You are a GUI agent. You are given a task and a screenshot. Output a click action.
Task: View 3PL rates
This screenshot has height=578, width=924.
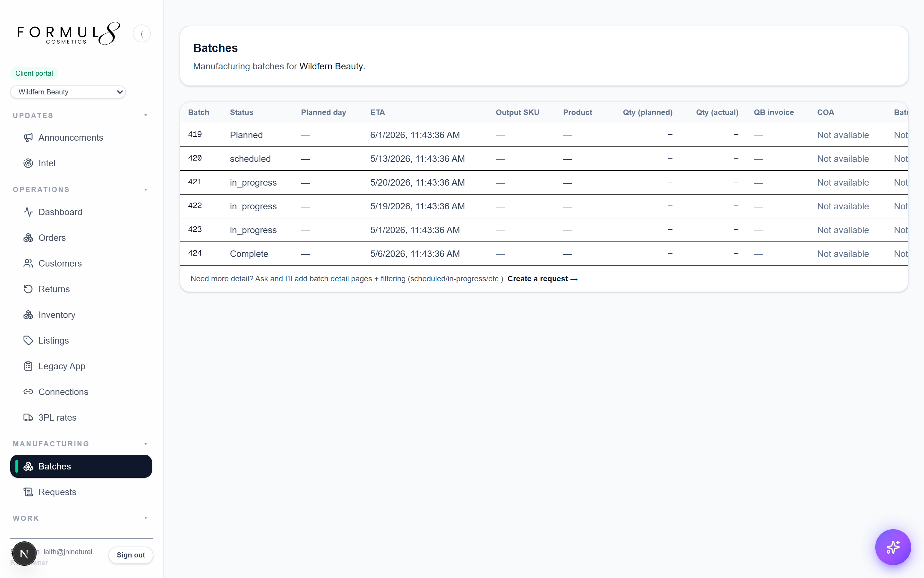[x=81, y=417]
